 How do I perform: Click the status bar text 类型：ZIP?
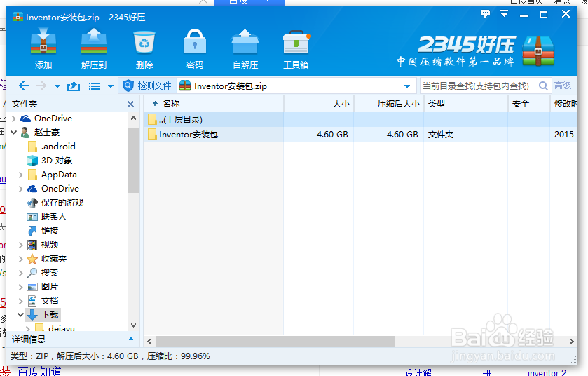[x=29, y=356]
